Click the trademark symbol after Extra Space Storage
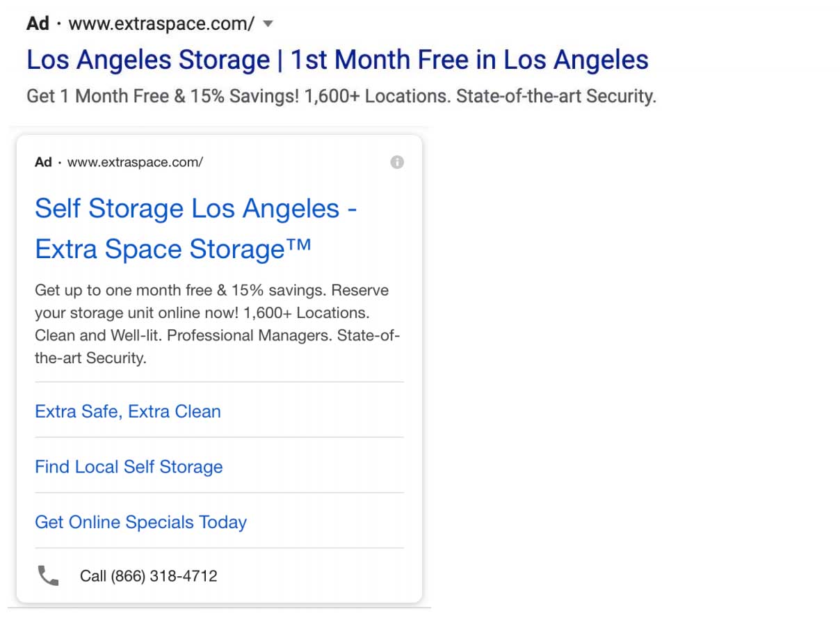 [298, 246]
